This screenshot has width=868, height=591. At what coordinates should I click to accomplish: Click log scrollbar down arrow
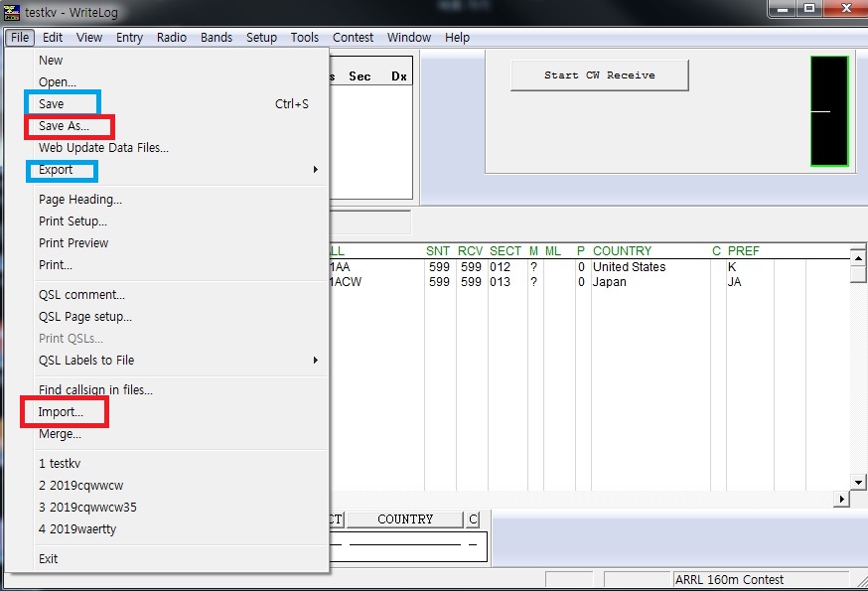tap(858, 483)
